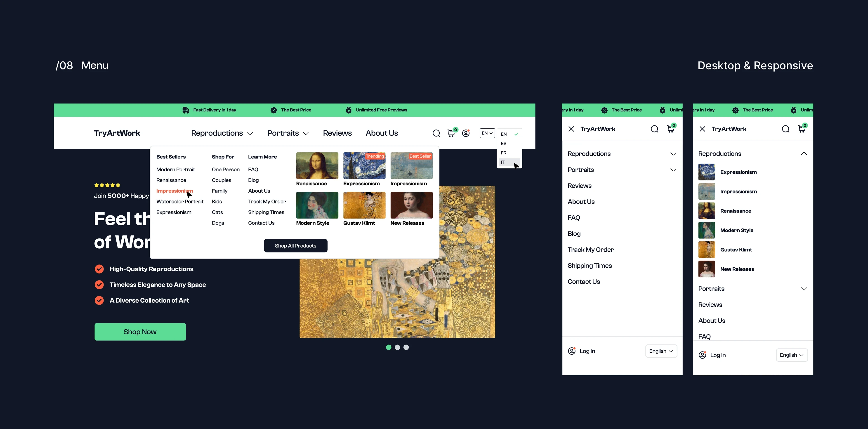Expand Reproductions chevron in first mobile menu
The height and width of the screenshot is (429, 868).
(x=673, y=154)
